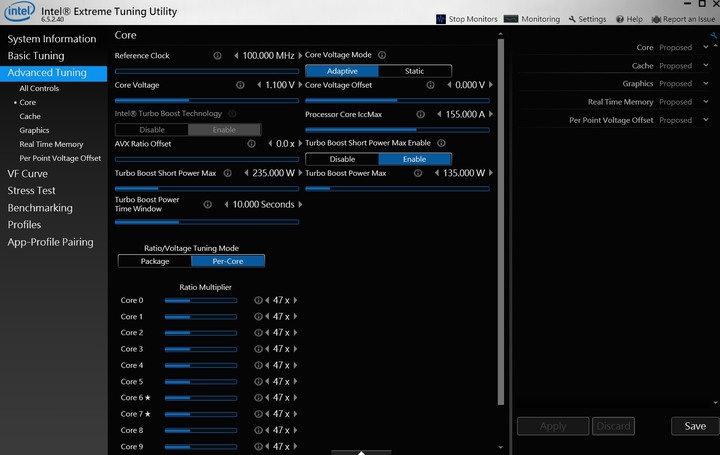Open Graphics tuning sub-item
Viewport: 720px width, 455px height.
34,130
